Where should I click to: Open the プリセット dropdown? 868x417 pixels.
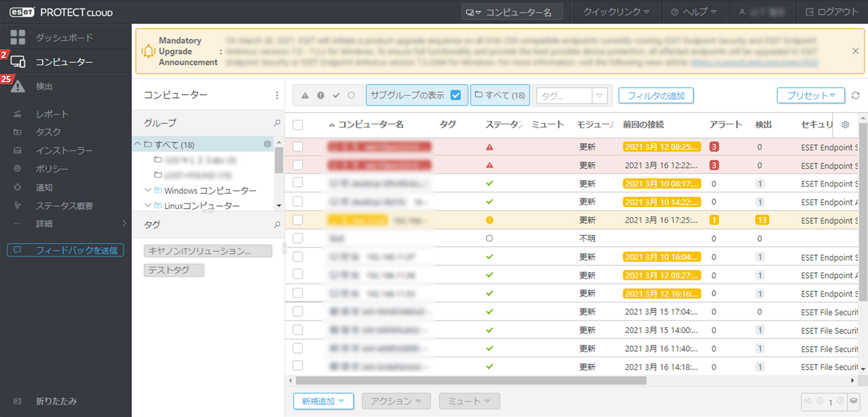click(811, 95)
